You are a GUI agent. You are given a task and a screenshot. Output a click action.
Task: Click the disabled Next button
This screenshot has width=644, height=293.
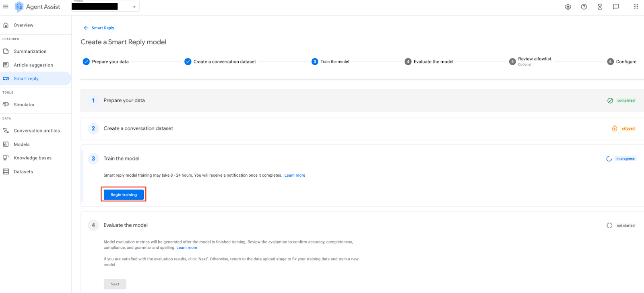coord(115,284)
